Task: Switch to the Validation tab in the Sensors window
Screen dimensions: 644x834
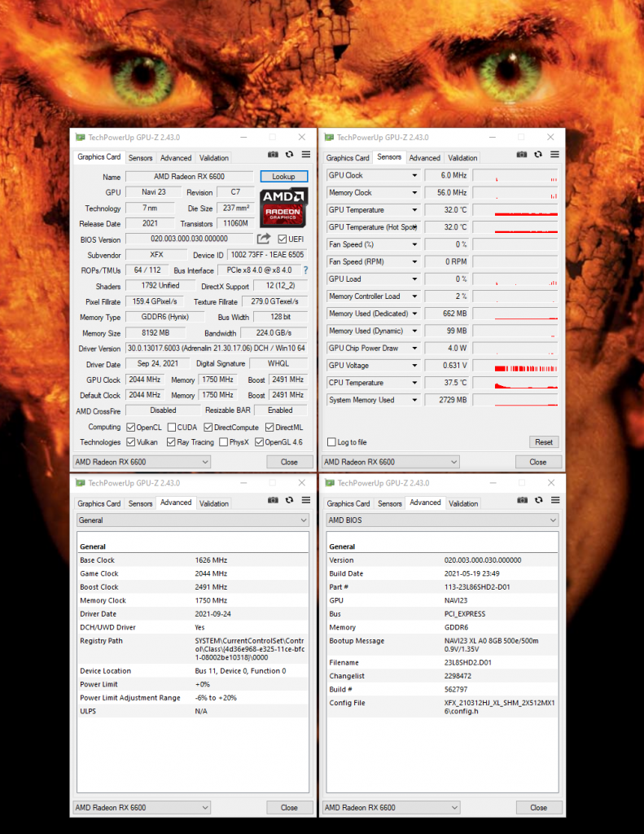Action: tap(462, 158)
